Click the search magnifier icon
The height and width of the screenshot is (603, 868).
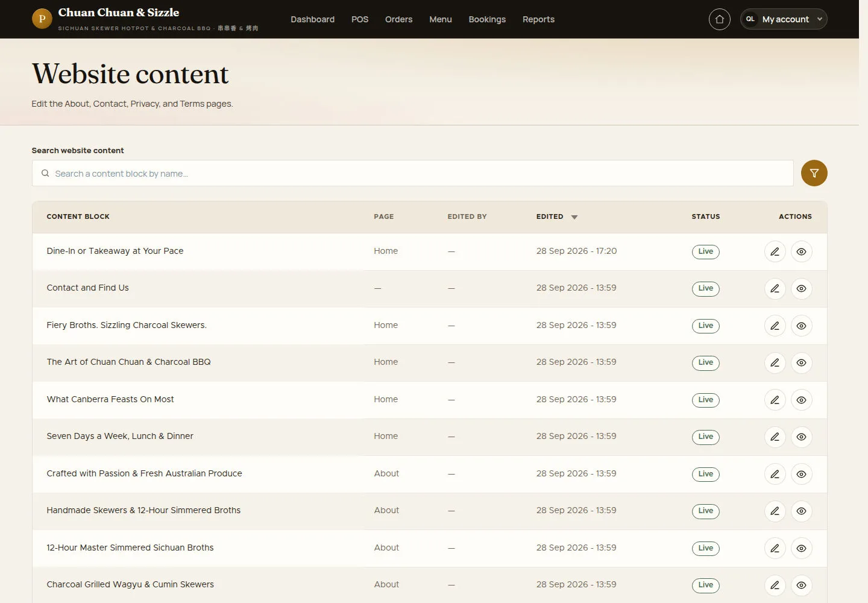[45, 173]
